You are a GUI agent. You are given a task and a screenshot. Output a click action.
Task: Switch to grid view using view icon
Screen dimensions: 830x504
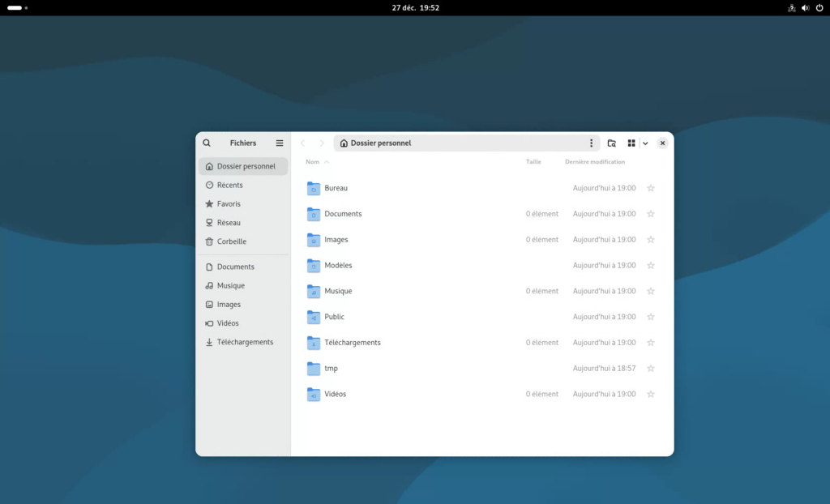tap(631, 143)
